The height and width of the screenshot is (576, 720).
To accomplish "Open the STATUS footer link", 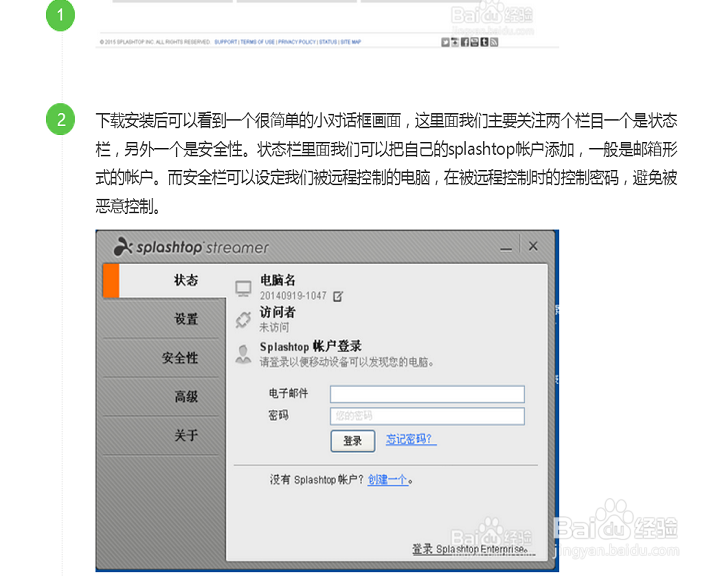I will (x=328, y=42).
